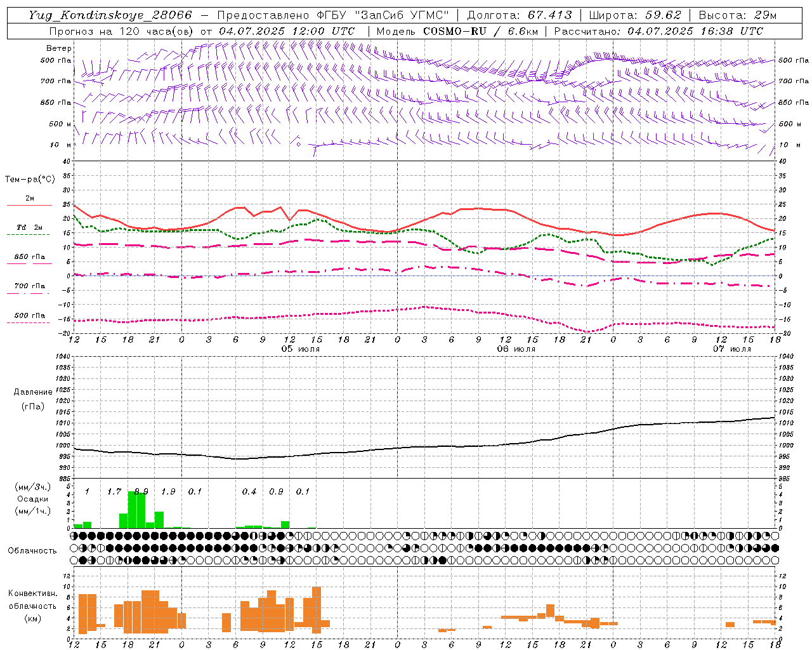
Task: Click the calculated time 04.07.2025 16:38 UTC
Action: [695, 31]
